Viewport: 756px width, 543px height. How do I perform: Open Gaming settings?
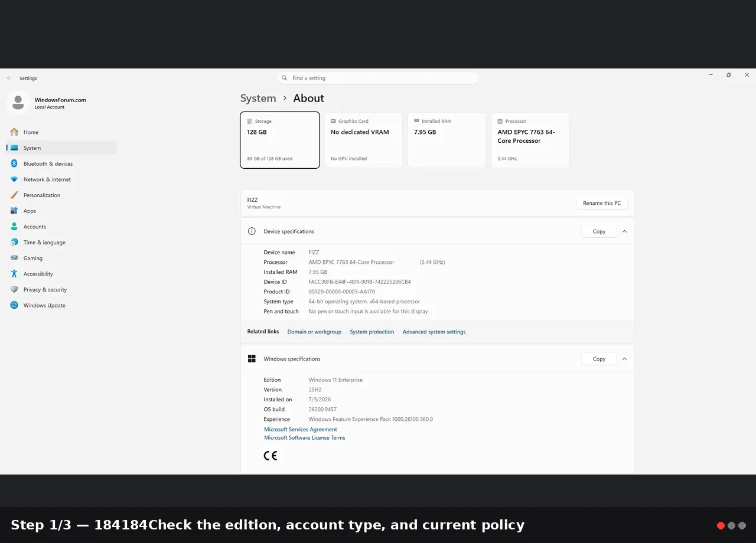[x=61, y=258]
